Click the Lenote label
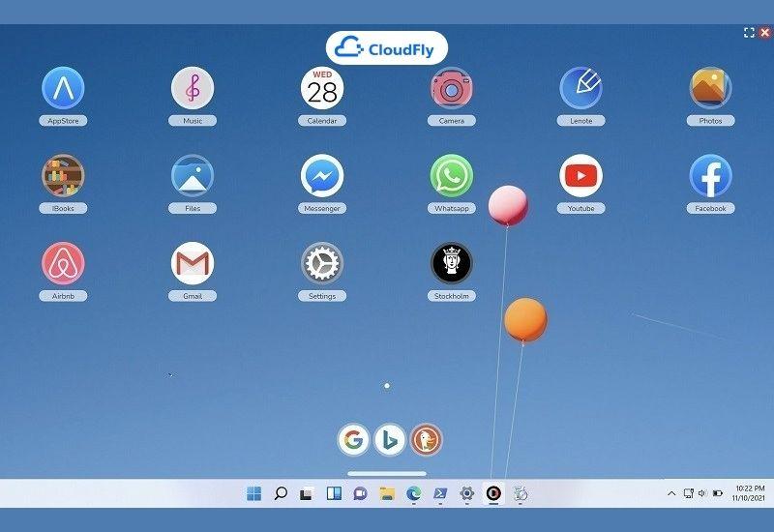The image size is (774, 532). click(581, 120)
